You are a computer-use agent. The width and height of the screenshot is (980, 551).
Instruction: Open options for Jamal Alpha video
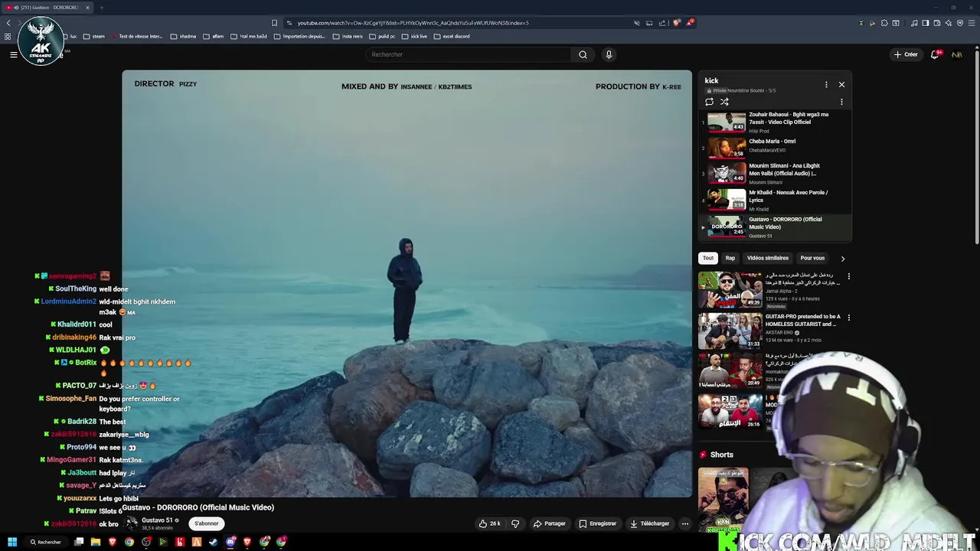848,276
